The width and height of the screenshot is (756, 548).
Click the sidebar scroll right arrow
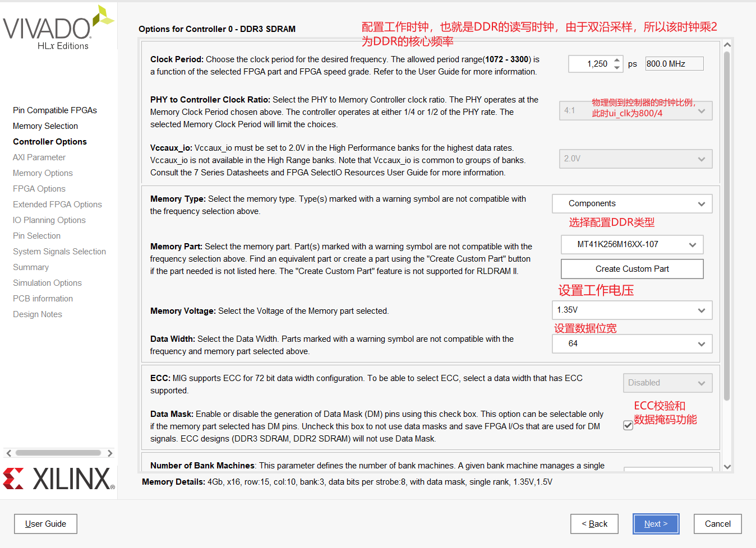tap(110, 453)
